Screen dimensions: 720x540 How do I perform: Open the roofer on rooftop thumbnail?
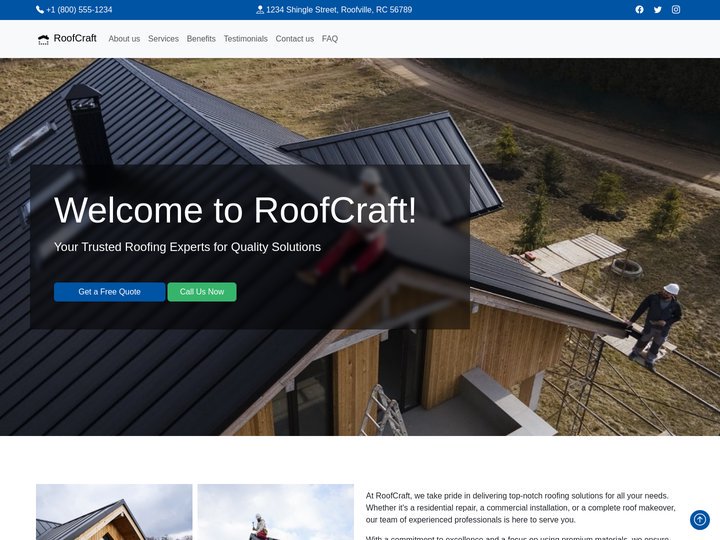[276, 512]
